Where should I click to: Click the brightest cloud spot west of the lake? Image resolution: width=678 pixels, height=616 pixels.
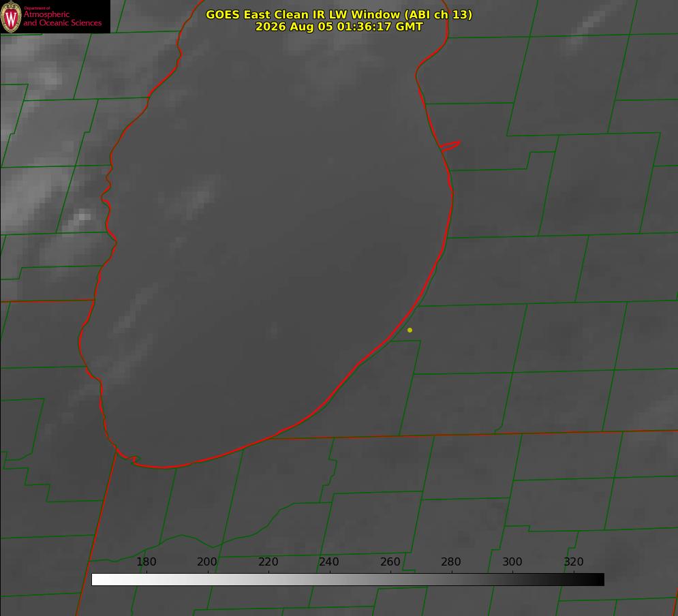pyautogui.click(x=83, y=215)
